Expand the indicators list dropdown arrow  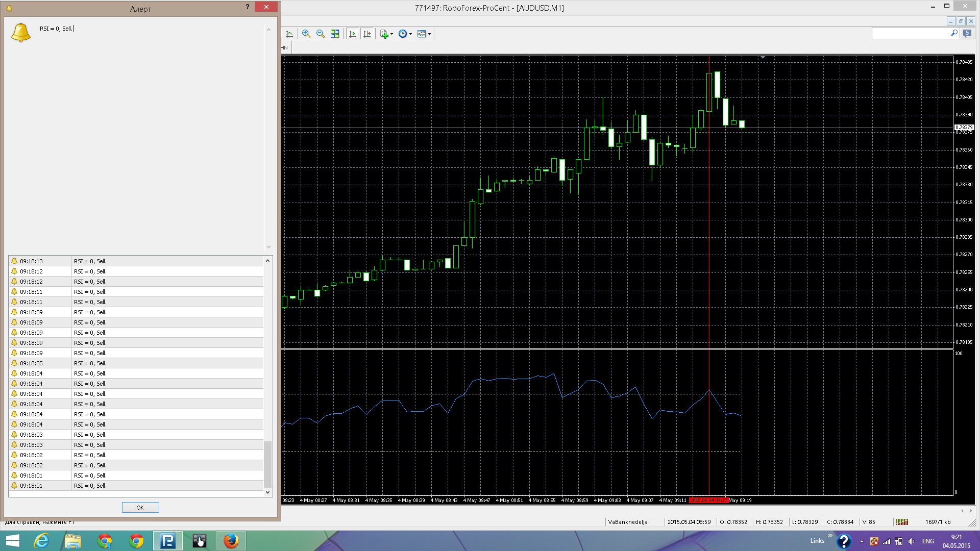click(x=392, y=34)
